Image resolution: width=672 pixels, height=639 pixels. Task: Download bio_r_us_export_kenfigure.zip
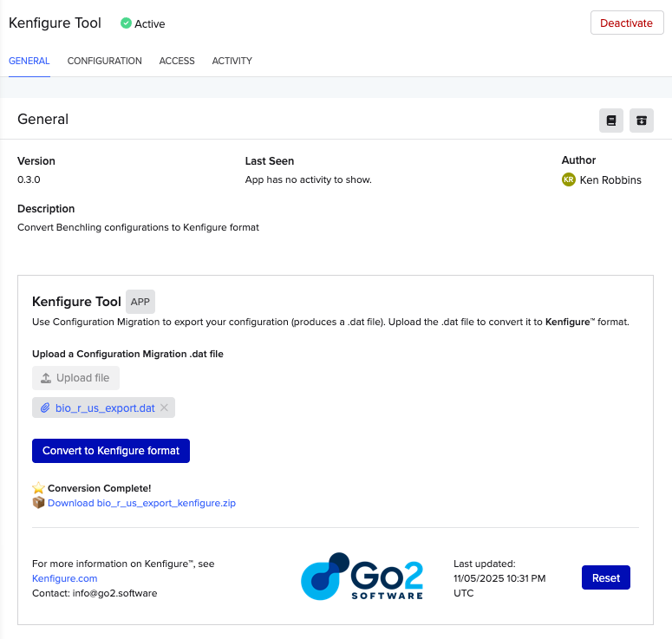click(x=141, y=503)
